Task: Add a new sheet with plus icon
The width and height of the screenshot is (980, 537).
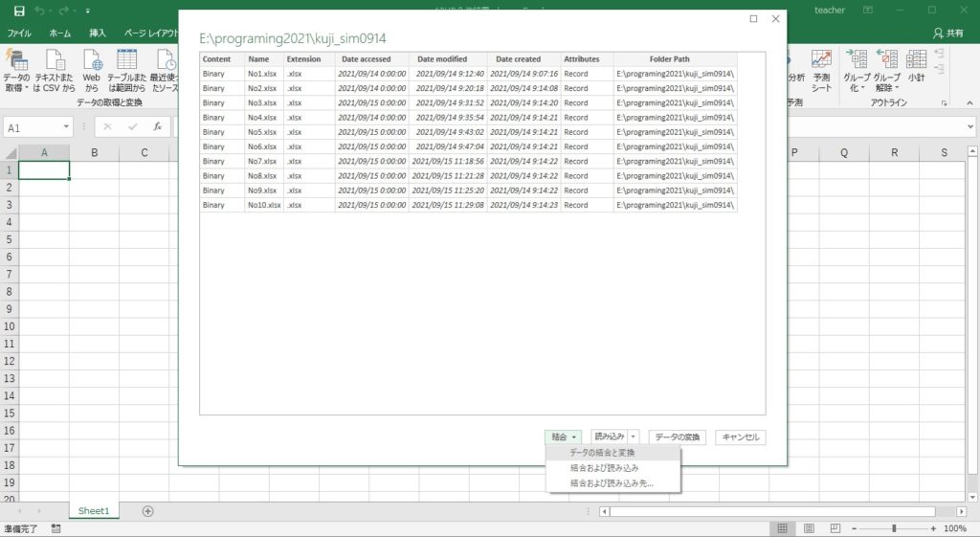Action: tap(147, 511)
